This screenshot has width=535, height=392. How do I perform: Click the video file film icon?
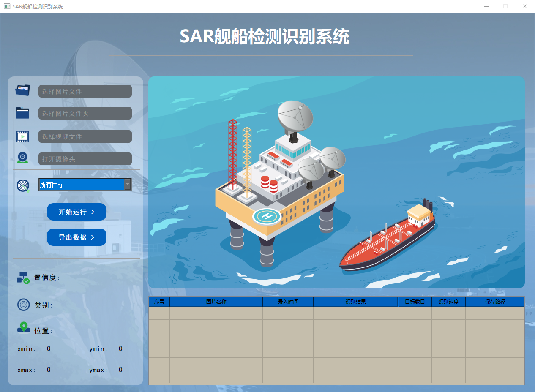tap(23, 136)
